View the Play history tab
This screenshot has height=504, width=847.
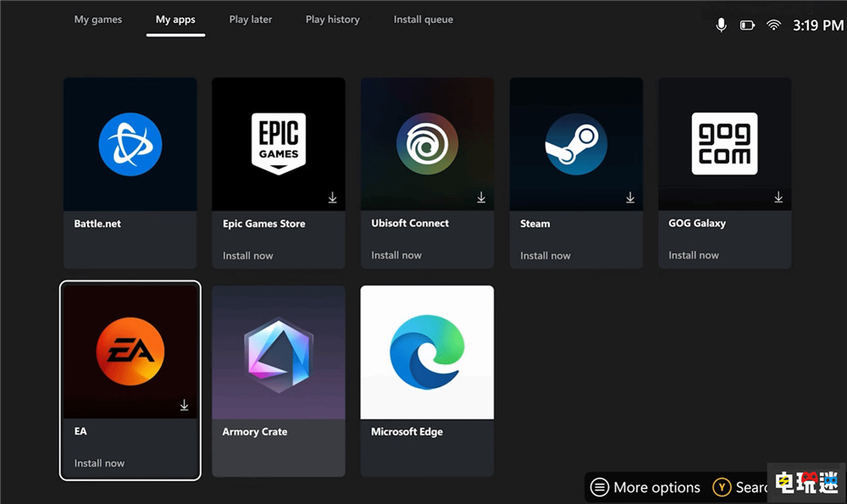pyautogui.click(x=332, y=19)
